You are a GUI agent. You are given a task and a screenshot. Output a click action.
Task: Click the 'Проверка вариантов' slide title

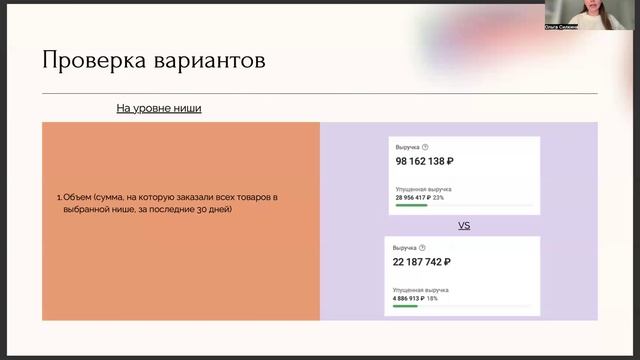pos(154,60)
